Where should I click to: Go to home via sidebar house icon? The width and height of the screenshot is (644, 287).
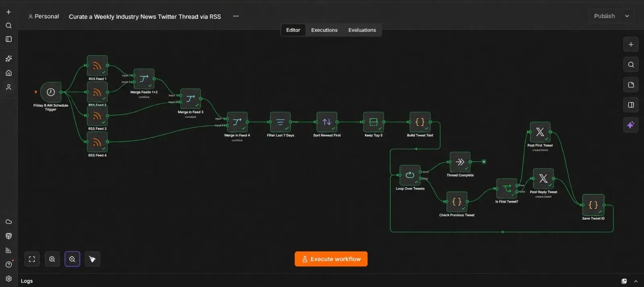click(x=8, y=73)
